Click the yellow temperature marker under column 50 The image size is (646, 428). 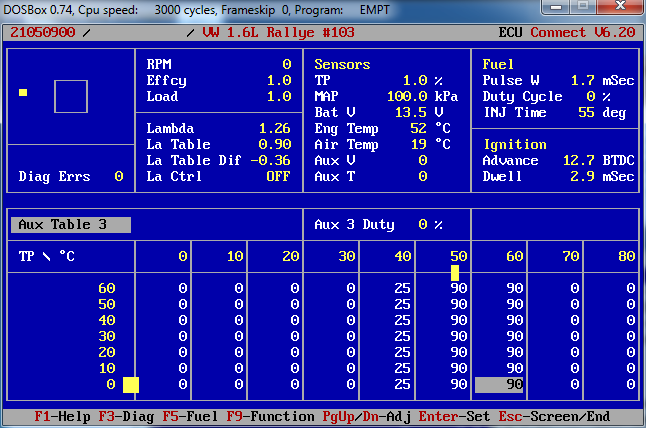pos(455,272)
